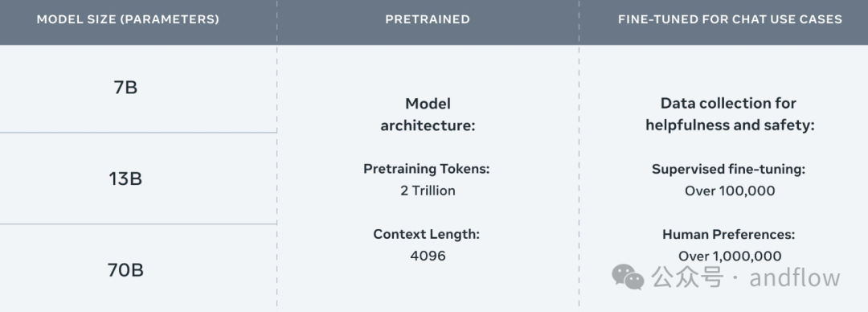Image resolution: width=868 pixels, height=312 pixels.
Task: Click the 4096 context length value
Action: click(x=428, y=256)
